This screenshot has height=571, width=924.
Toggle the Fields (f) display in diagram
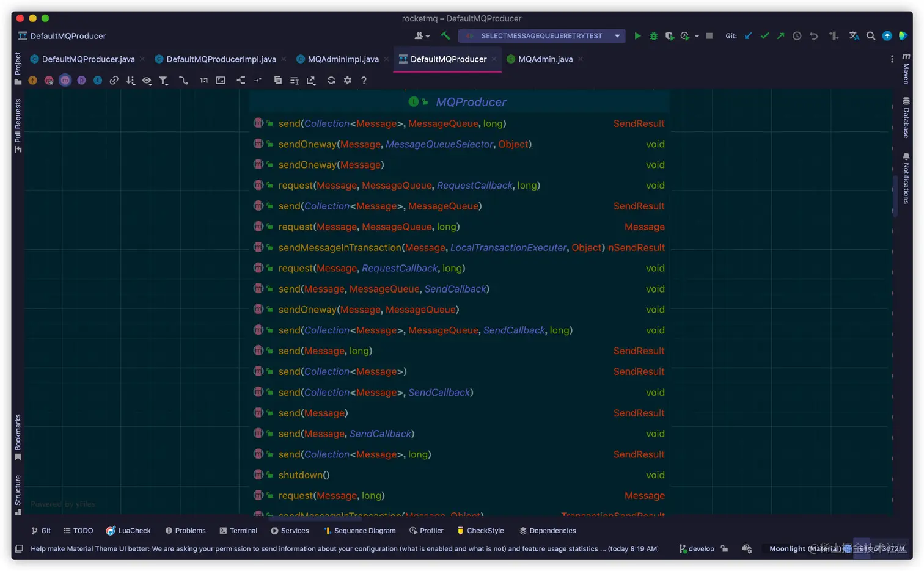coord(33,80)
